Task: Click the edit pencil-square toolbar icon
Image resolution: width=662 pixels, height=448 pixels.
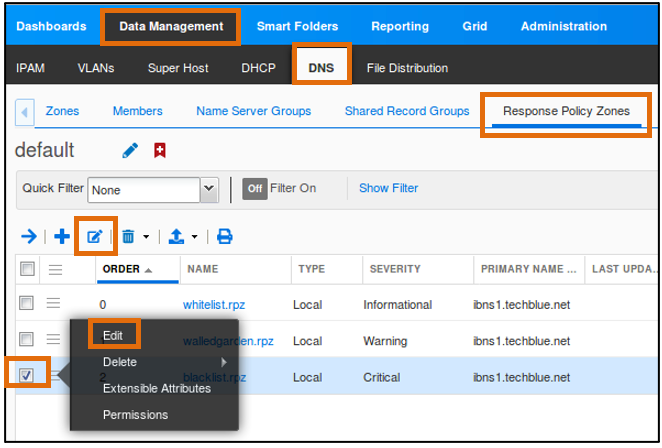Action: point(95,236)
